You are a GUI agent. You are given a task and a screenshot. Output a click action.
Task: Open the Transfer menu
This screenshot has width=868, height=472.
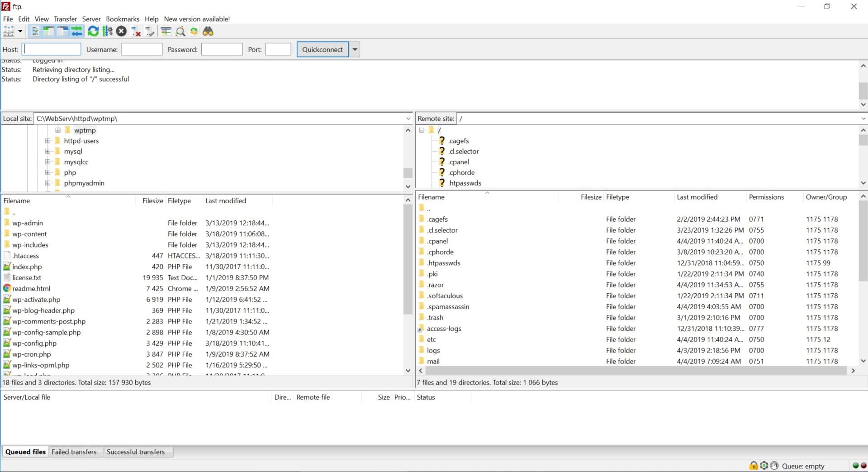coord(65,19)
